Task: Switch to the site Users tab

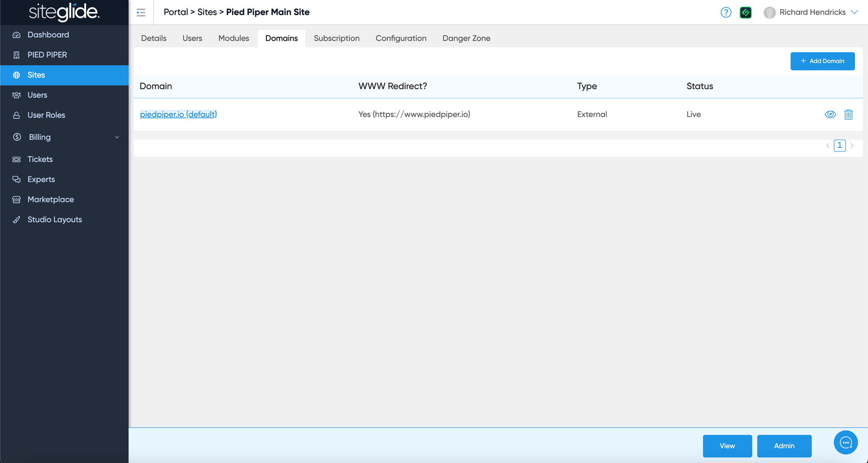Action: (x=192, y=38)
